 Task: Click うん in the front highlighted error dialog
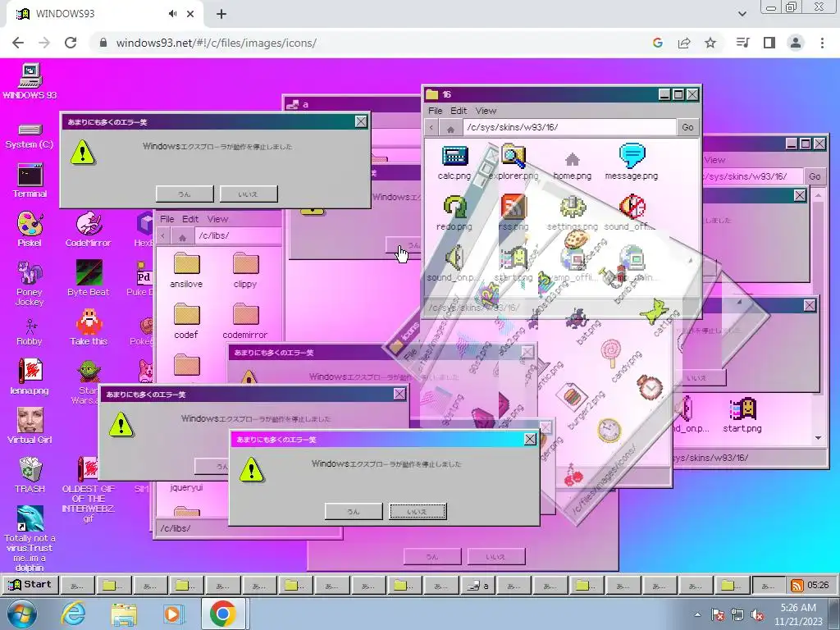354,511
